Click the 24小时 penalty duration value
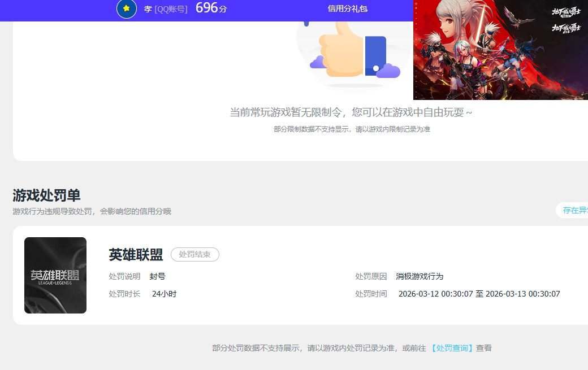588x370 pixels. (x=165, y=294)
